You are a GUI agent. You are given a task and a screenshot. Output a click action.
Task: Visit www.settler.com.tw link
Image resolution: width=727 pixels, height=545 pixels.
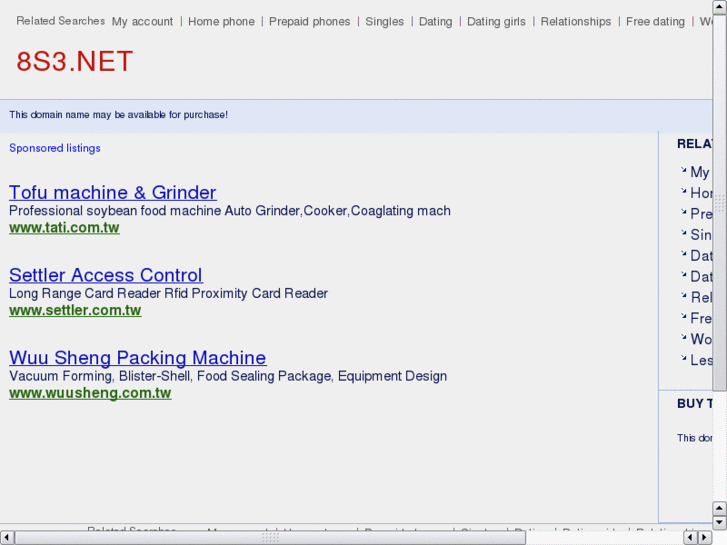click(x=75, y=310)
